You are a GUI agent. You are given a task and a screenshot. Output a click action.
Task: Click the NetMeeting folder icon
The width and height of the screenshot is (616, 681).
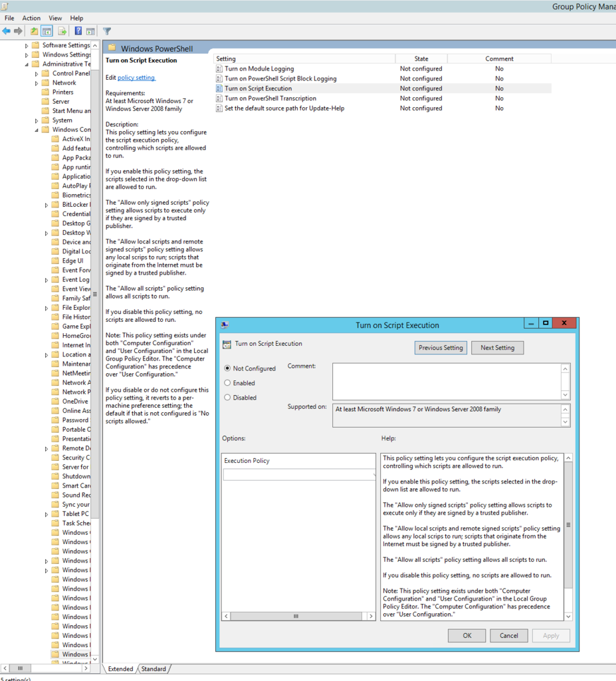tap(55, 373)
